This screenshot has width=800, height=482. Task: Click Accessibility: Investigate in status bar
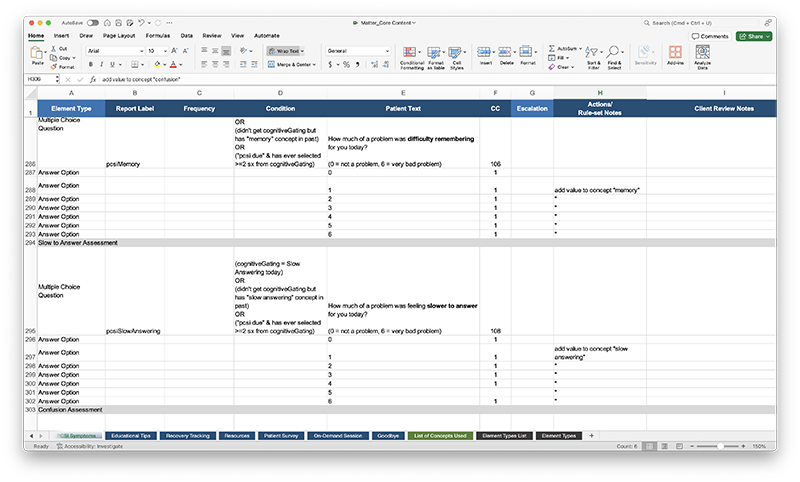(90, 446)
